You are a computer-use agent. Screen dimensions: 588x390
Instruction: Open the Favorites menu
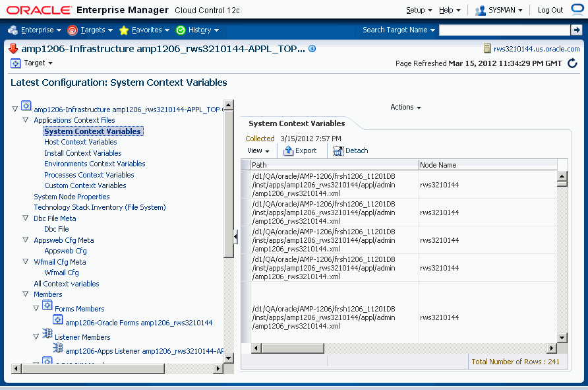[x=151, y=30]
